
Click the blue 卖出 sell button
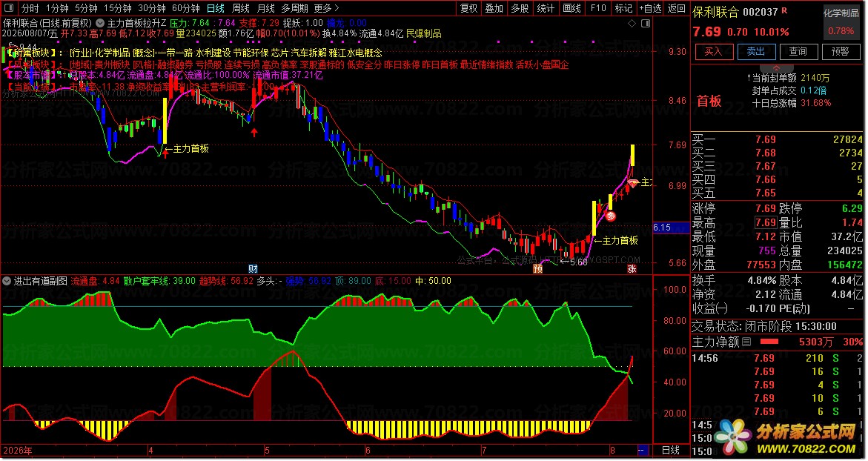[755, 51]
